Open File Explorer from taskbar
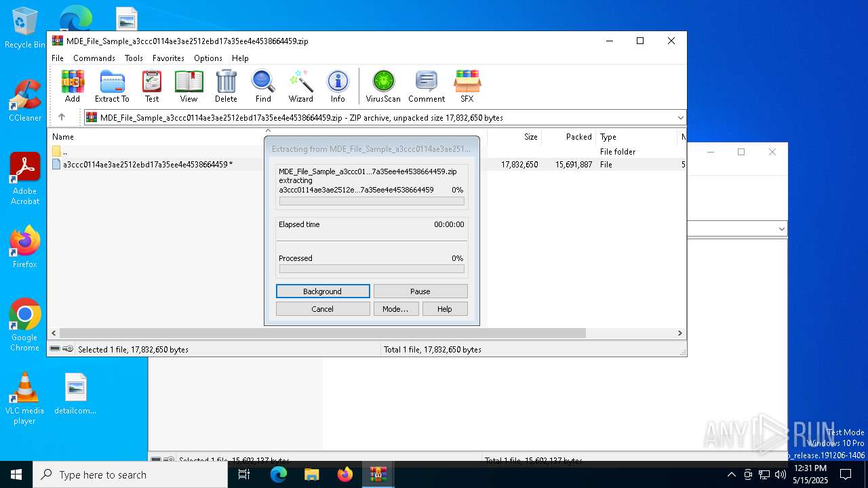The height and width of the screenshot is (488, 868). click(311, 474)
